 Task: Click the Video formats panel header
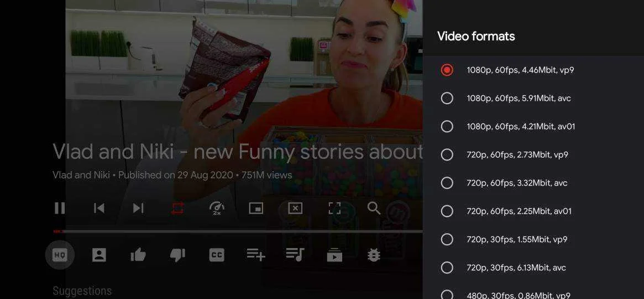click(x=476, y=36)
